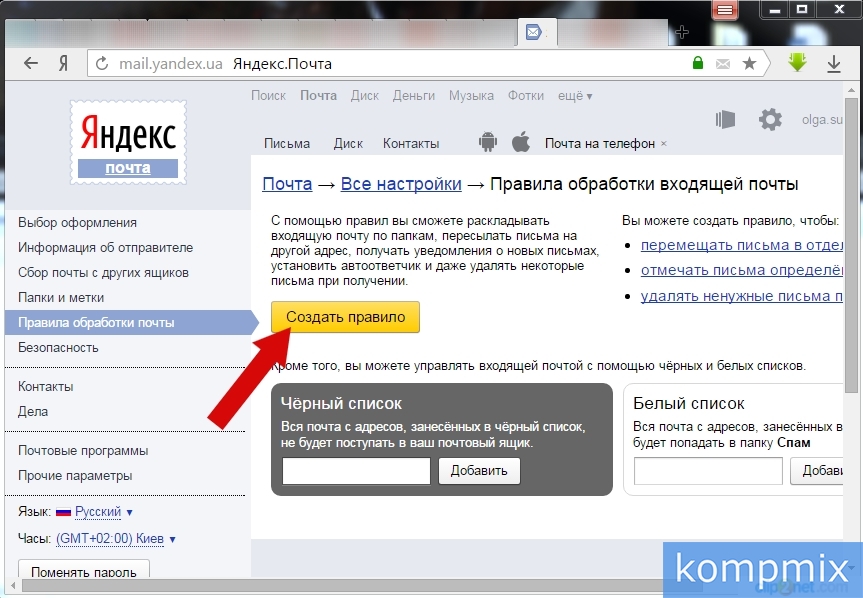Open 'Фотки' in the top service bar
The image size is (863, 598).
(x=526, y=96)
